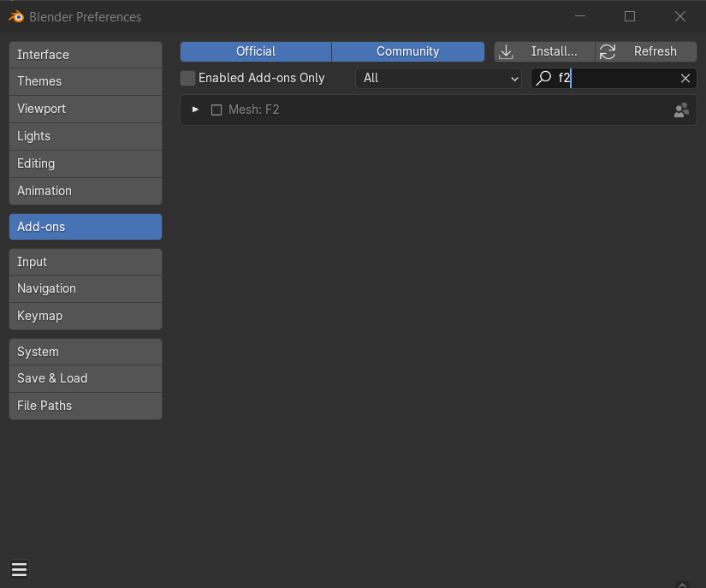Close the Blender Preferences window
The image size is (706, 588).
click(679, 16)
